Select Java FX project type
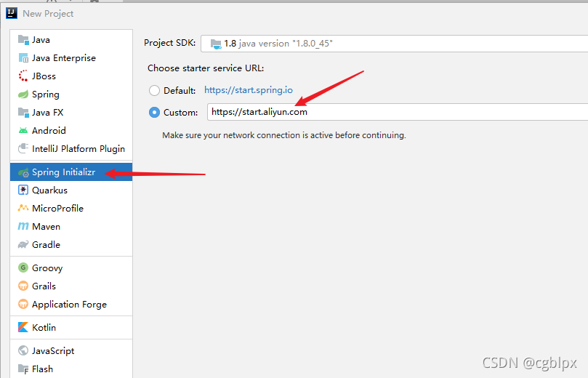Viewport: 588px width, 378px height. [x=71, y=112]
